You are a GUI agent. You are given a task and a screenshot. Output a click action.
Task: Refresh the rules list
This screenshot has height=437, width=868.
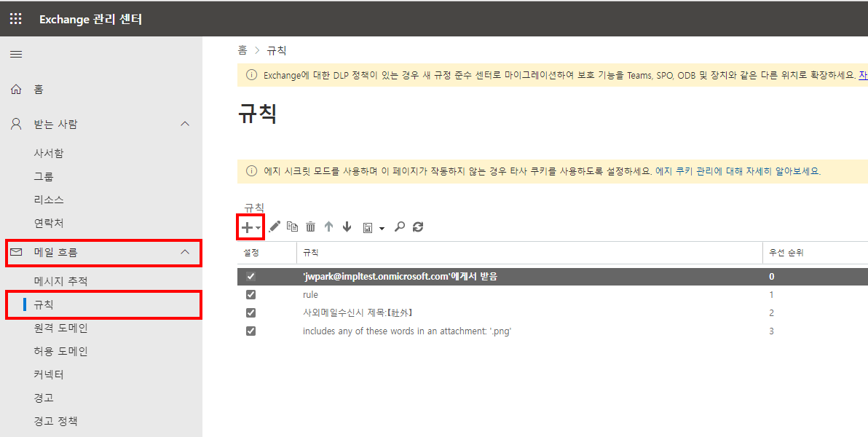click(418, 227)
